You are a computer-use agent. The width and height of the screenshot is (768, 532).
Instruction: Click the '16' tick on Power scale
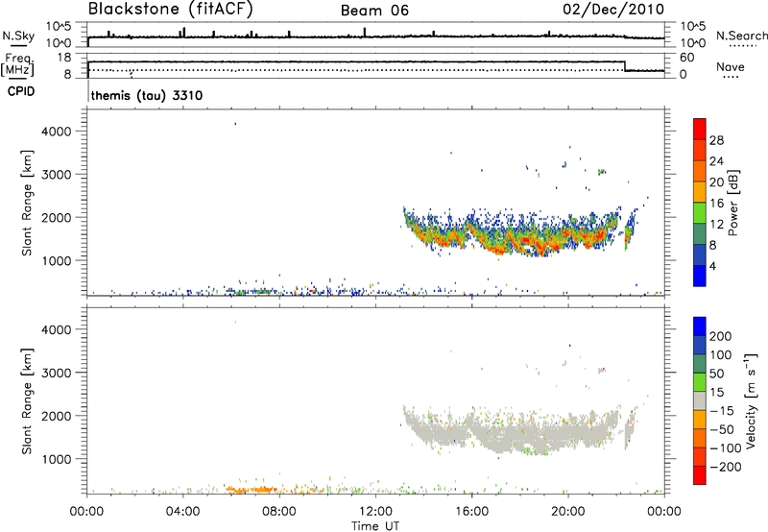point(716,204)
